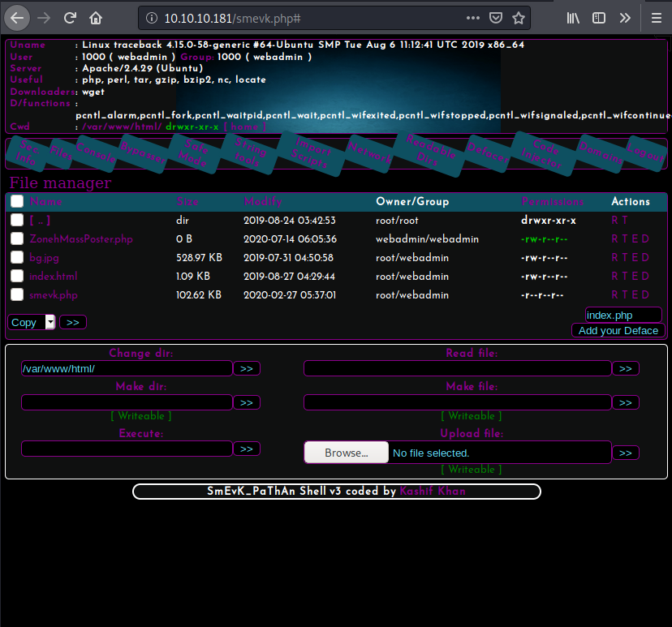Tick the checkbox beside ZonehMassPoster.php
Image resolution: width=672 pixels, height=627 pixels.
pyautogui.click(x=16, y=238)
